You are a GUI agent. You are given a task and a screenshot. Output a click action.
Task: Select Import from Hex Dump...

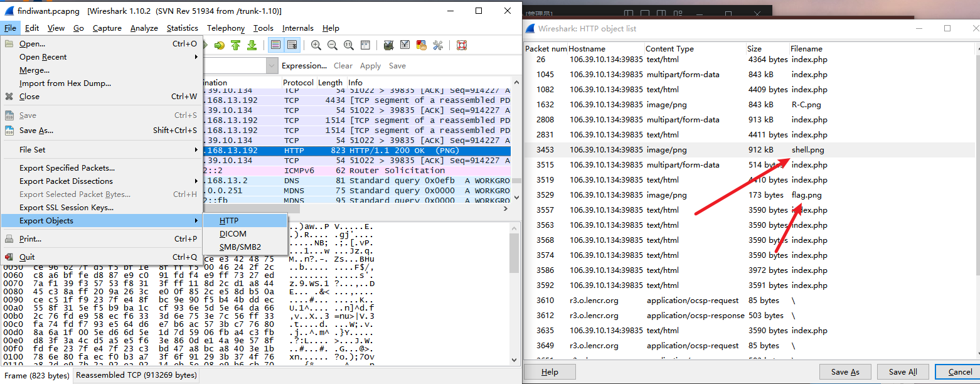click(x=102, y=83)
